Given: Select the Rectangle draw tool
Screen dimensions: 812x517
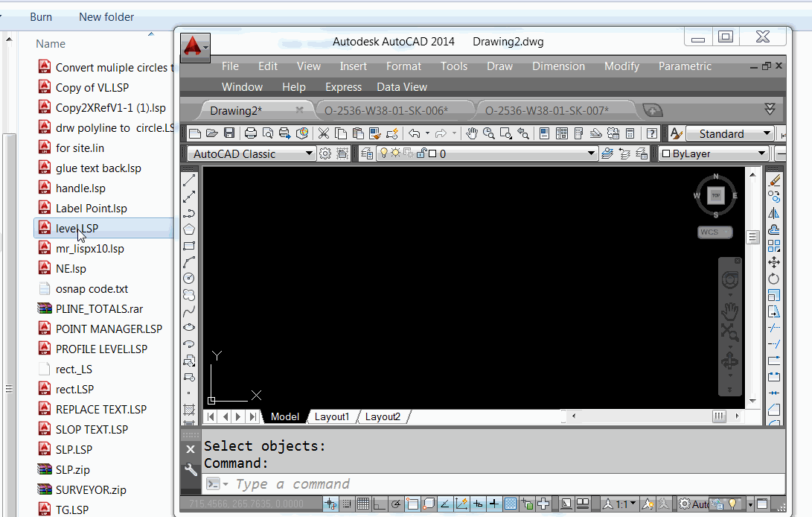Looking at the screenshot, I should [x=189, y=246].
